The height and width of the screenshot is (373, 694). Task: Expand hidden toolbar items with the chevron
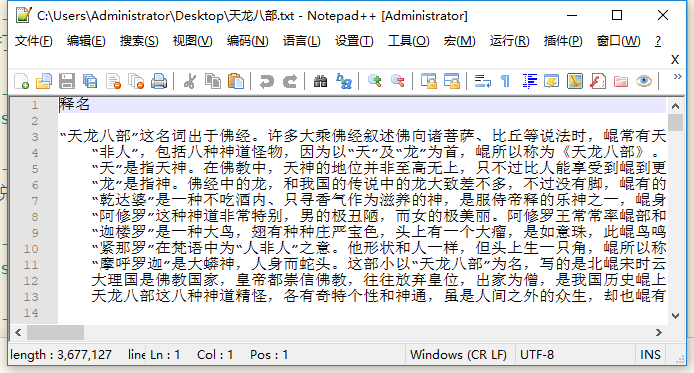pyautogui.click(x=677, y=77)
